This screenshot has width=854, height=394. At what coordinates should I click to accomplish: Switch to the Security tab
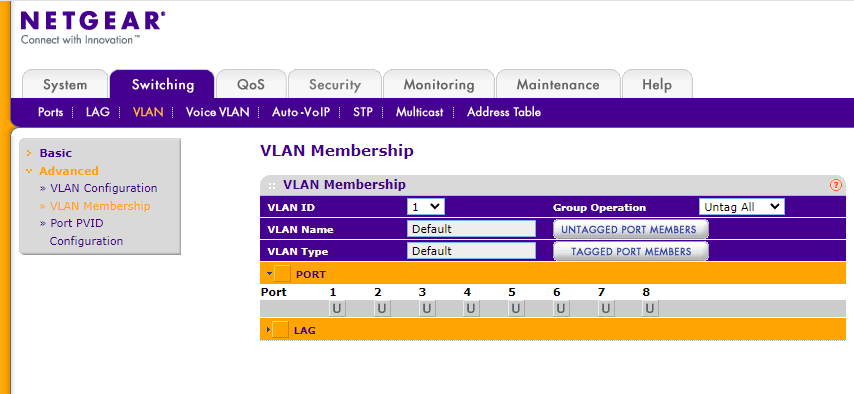[x=335, y=85]
